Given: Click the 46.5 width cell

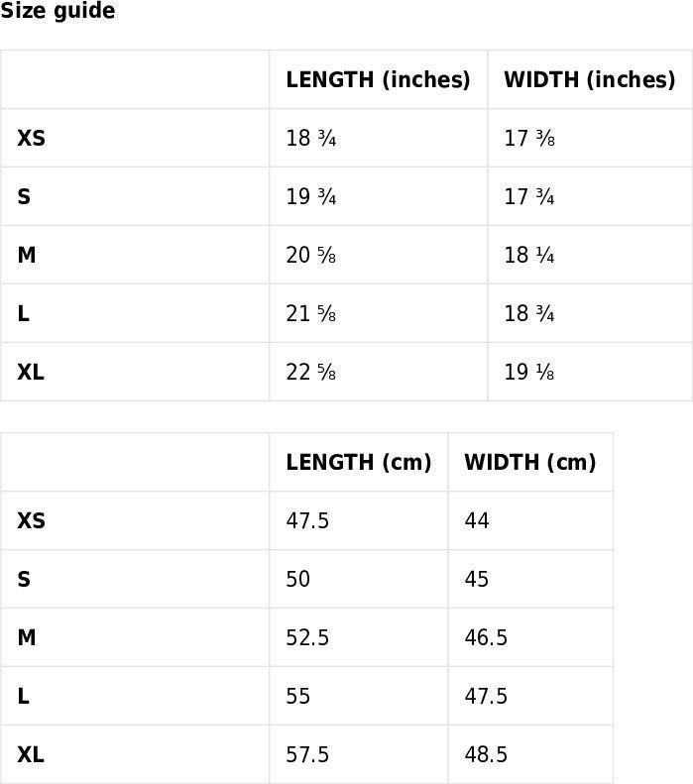Looking at the screenshot, I should (530, 637).
